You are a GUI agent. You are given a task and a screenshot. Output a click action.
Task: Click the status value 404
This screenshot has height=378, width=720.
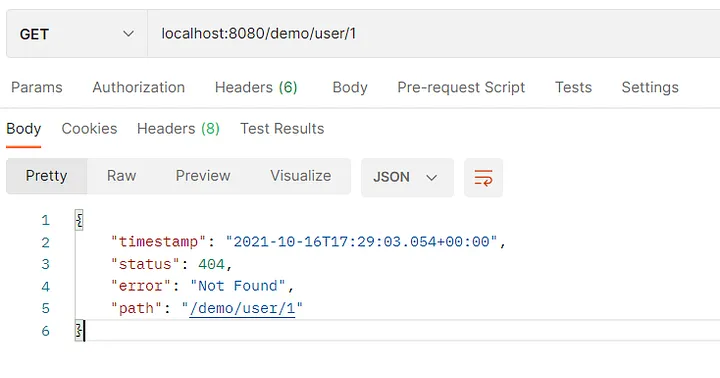click(x=211, y=264)
